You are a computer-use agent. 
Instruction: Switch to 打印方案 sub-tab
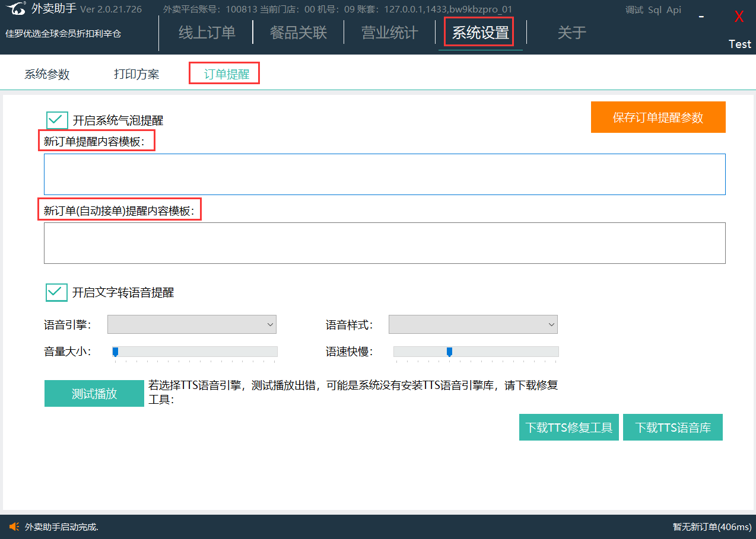136,74
